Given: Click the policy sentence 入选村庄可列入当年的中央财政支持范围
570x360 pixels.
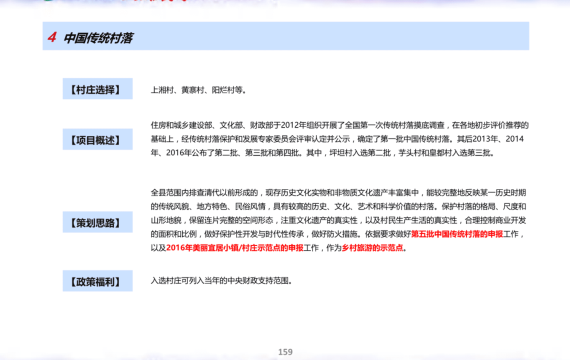Looking at the screenshot, I should [220, 281].
